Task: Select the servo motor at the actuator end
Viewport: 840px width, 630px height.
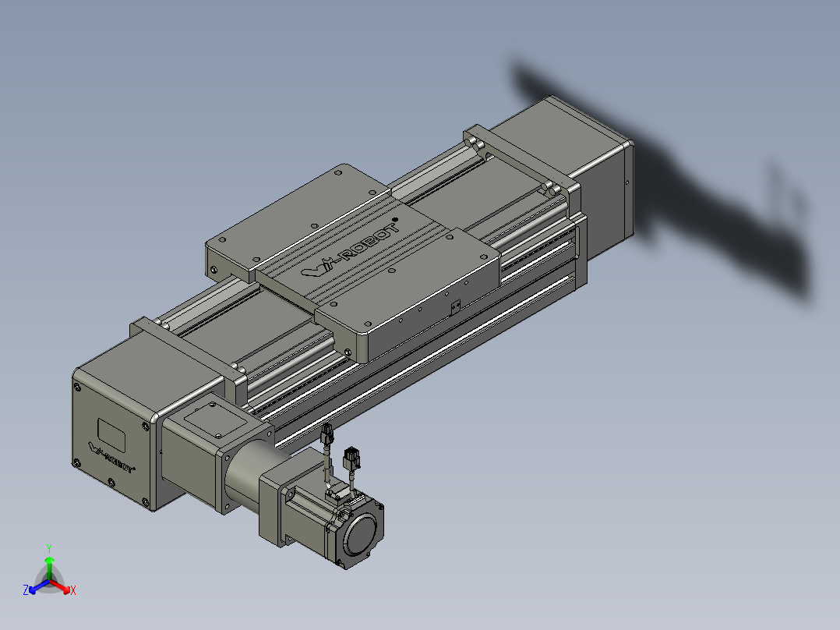Action: [332, 519]
